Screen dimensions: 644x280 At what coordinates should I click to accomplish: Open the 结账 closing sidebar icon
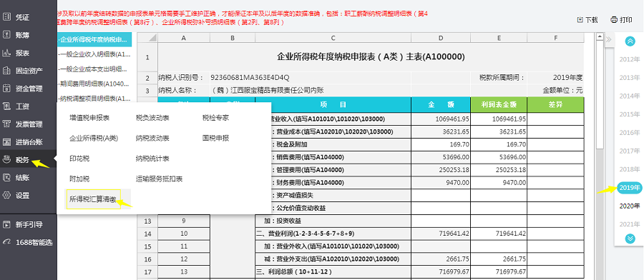(x=6, y=178)
